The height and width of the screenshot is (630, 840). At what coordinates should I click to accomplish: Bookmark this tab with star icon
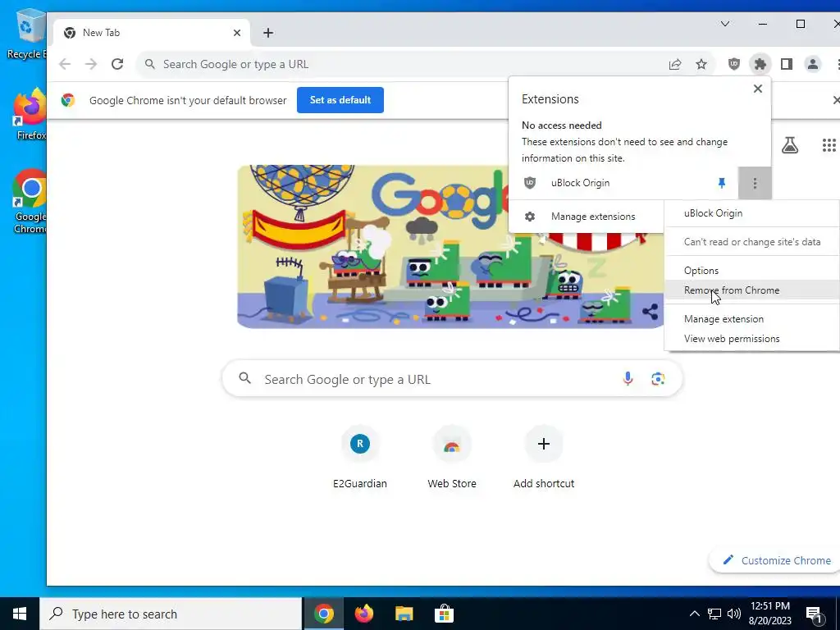(701, 64)
